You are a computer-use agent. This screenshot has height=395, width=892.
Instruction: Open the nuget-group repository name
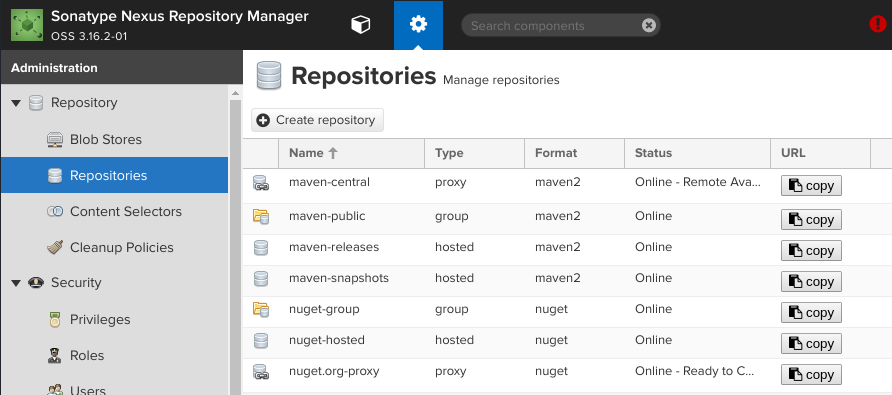(x=324, y=309)
